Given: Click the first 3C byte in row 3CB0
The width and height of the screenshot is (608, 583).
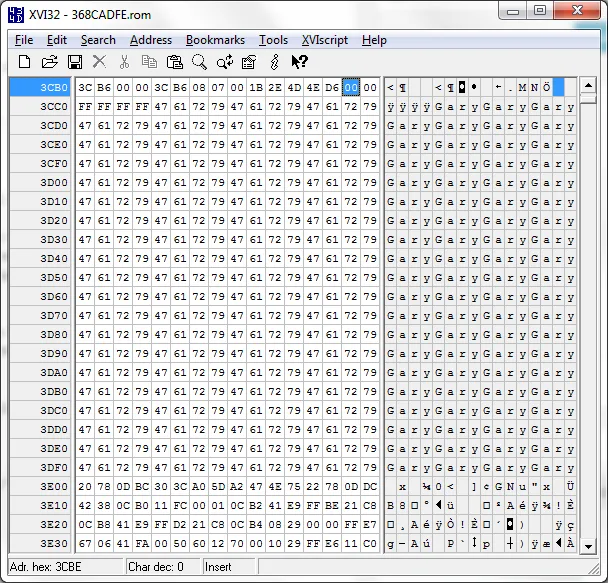Looking at the screenshot, I should (85, 87).
